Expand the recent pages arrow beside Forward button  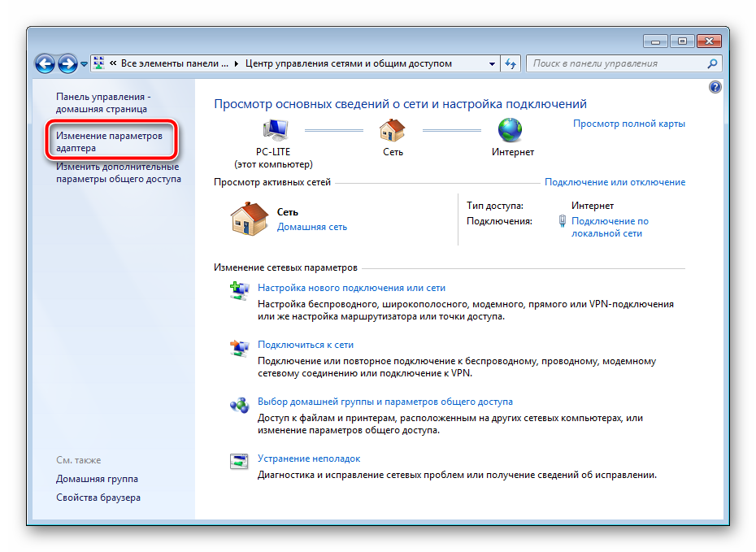pos(83,63)
